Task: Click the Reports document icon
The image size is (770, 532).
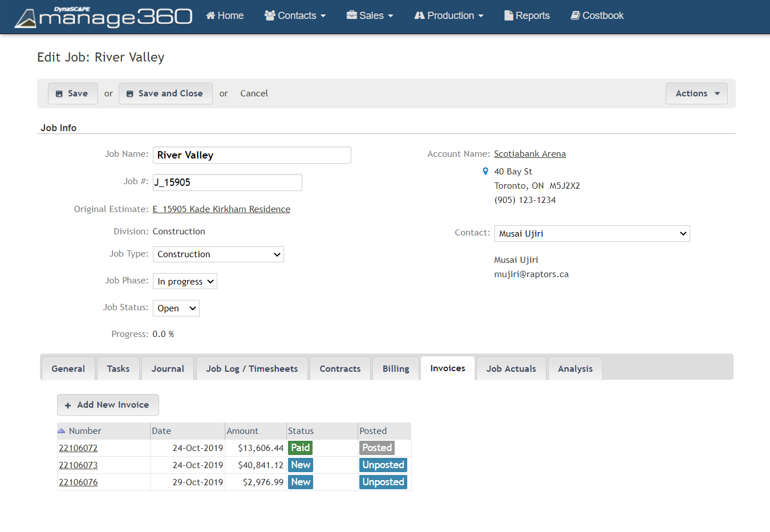Action: tap(508, 15)
